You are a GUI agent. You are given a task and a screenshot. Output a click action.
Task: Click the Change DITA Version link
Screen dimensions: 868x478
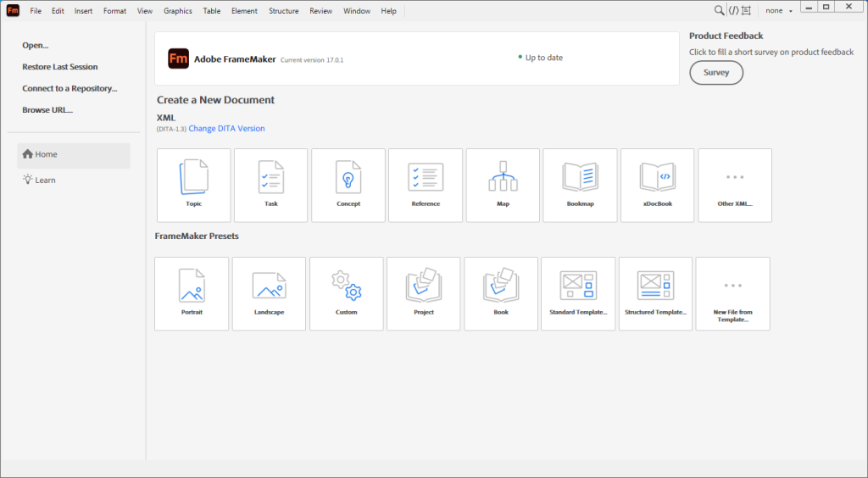tap(226, 129)
